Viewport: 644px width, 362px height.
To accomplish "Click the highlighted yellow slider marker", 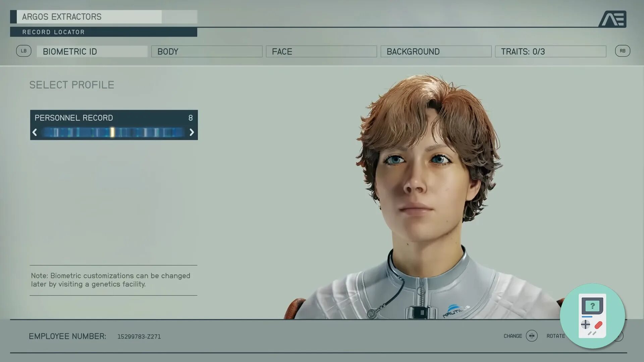I will pyautogui.click(x=112, y=132).
